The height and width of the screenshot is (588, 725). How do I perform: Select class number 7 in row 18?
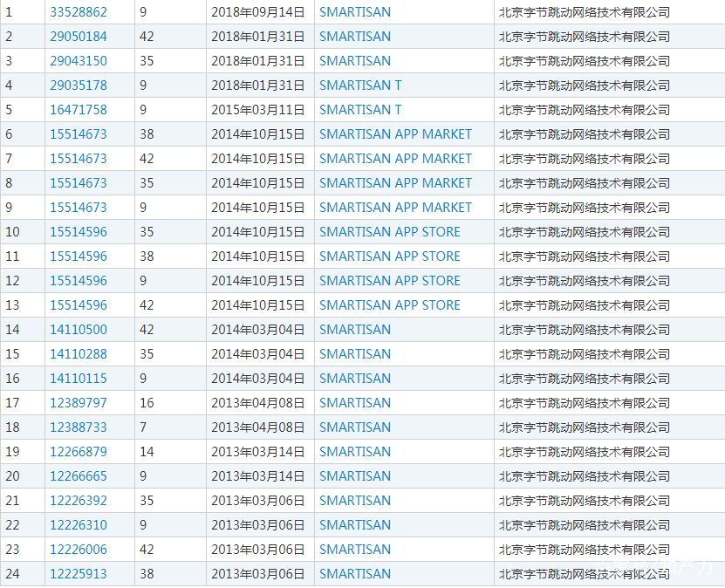143,427
